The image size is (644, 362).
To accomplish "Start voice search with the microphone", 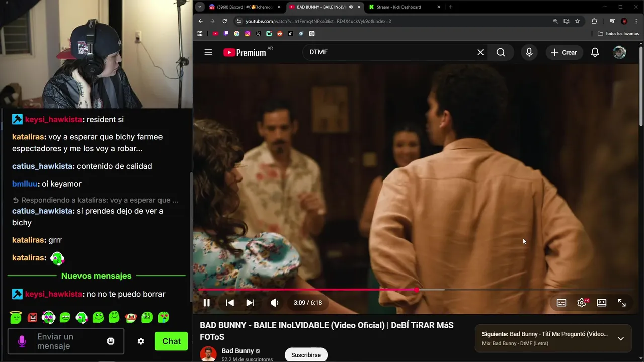I will click(529, 52).
